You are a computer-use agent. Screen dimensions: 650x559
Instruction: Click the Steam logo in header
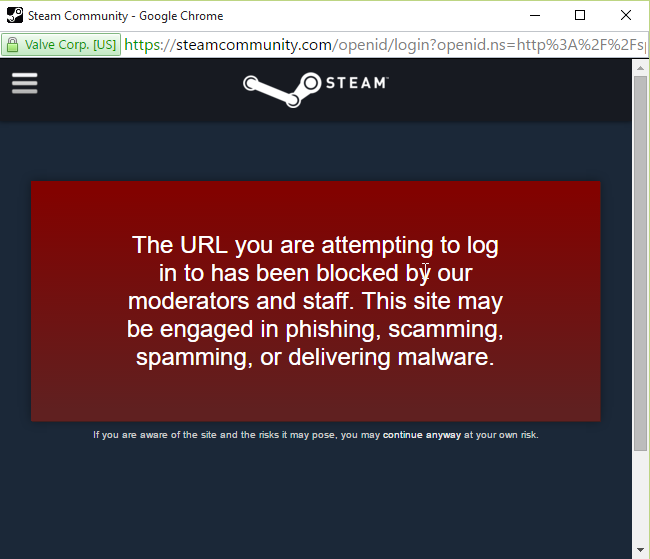point(315,90)
